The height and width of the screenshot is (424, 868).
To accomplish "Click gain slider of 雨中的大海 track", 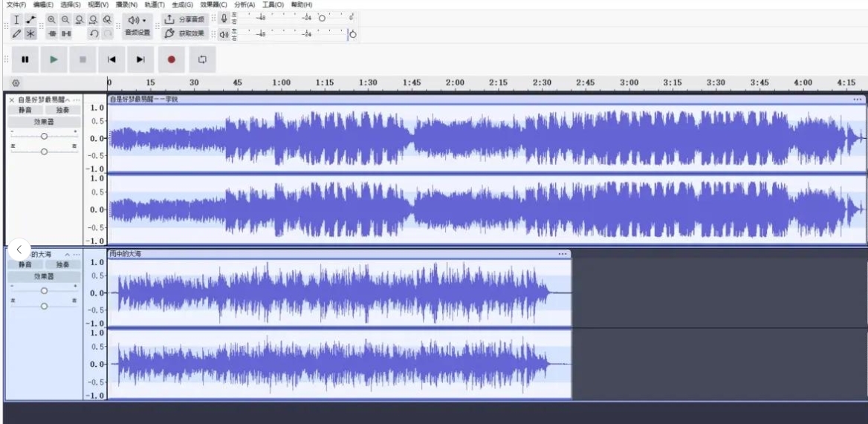I will (45, 291).
